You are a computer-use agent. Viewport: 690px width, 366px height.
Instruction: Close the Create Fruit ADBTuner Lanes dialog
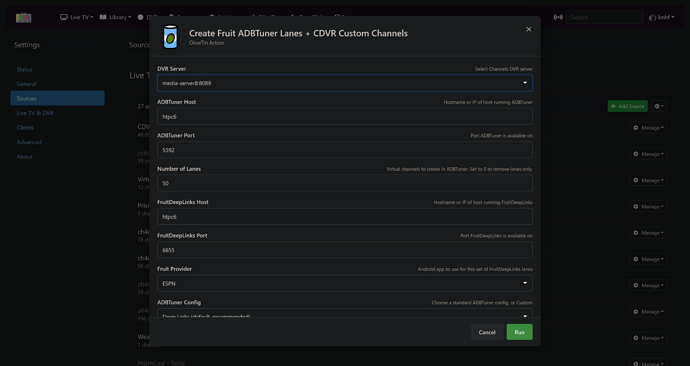[529, 29]
